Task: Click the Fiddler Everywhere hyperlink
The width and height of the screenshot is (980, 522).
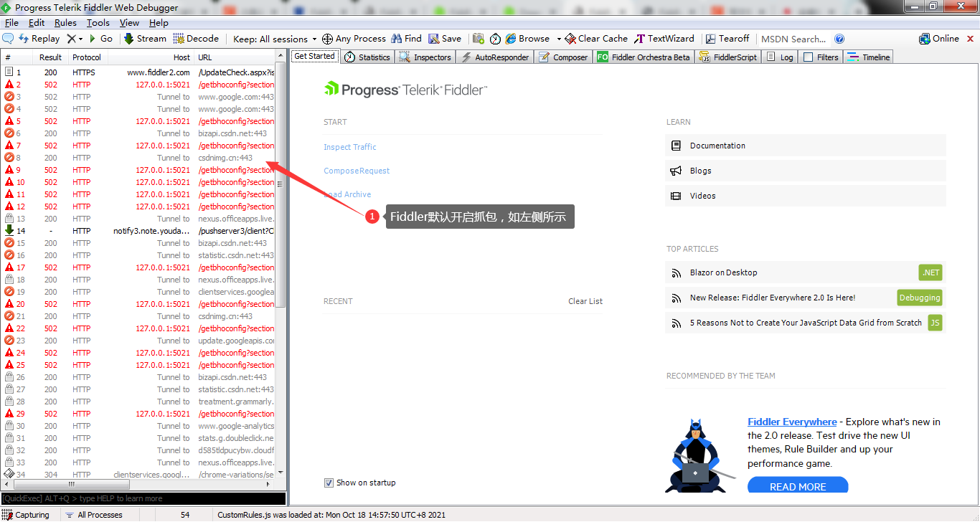Action: 792,422
